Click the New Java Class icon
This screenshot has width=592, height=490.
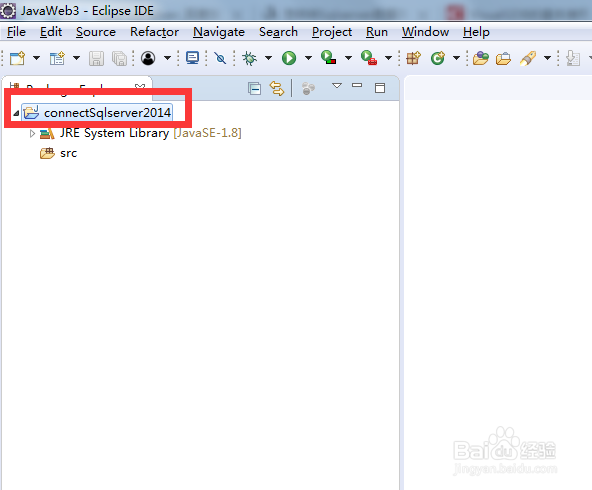[438, 58]
